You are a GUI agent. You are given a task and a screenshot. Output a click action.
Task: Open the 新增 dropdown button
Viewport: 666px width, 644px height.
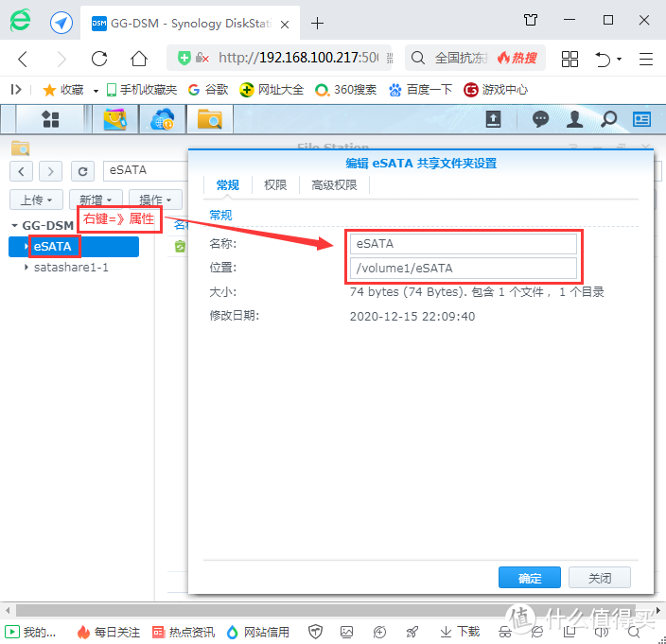point(96,200)
